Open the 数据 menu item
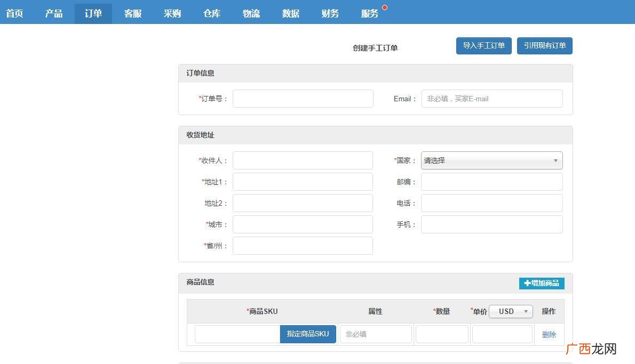 tap(291, 13)
